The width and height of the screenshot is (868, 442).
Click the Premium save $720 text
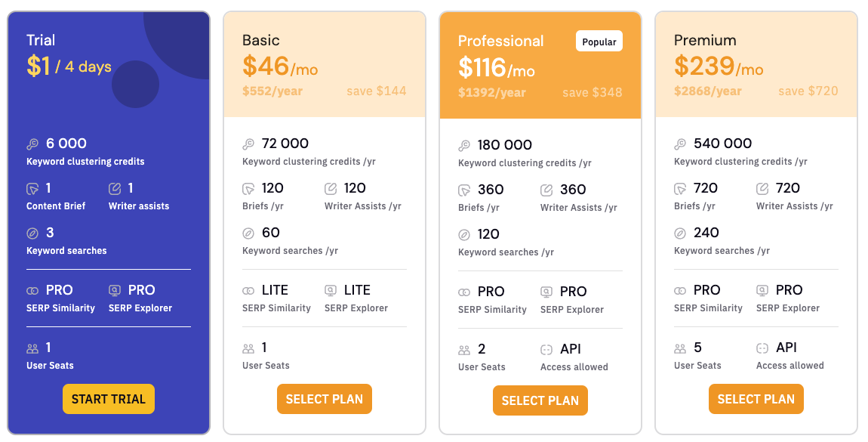(x=808, y=91)
